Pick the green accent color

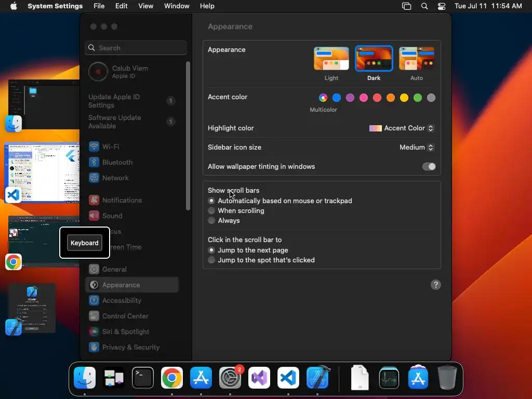coord(418,98)
